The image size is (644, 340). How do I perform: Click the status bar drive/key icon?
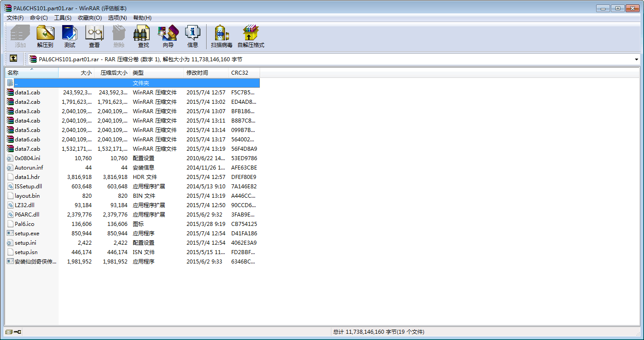[x=13, y=331]
